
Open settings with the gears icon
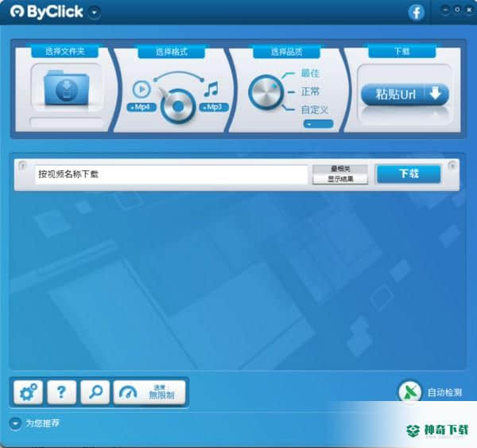(28, 392)
